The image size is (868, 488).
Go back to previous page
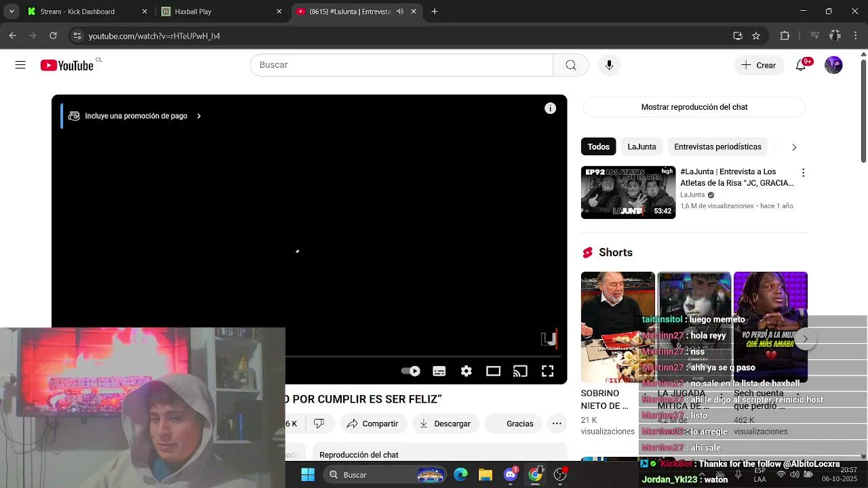(x=12, y=36)
